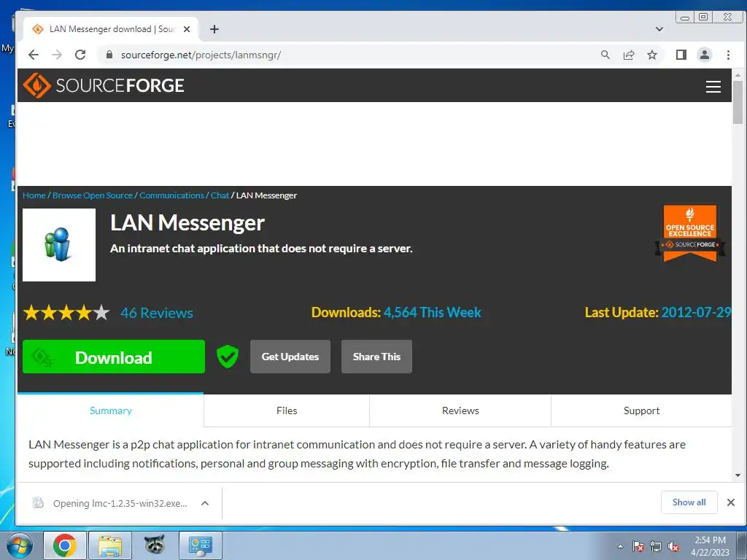Open the Chrome three-dot menu
Viewport: 747px width, 560px height.
(728, 55)
